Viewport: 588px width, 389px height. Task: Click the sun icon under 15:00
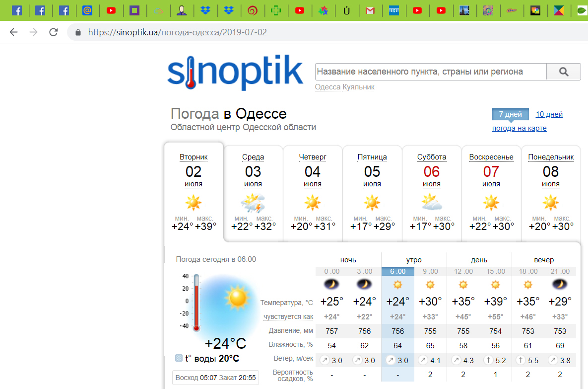coord(495,284)
